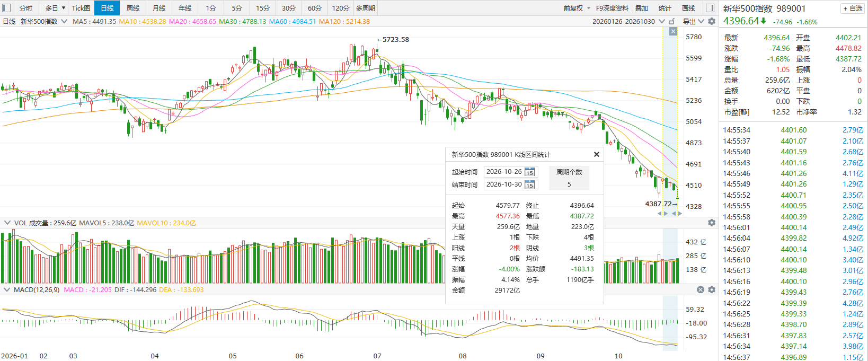The height and width of the screenshot is (361, 868).
Task: Click the lock icon next to the date range
Action: pos(672,21)
